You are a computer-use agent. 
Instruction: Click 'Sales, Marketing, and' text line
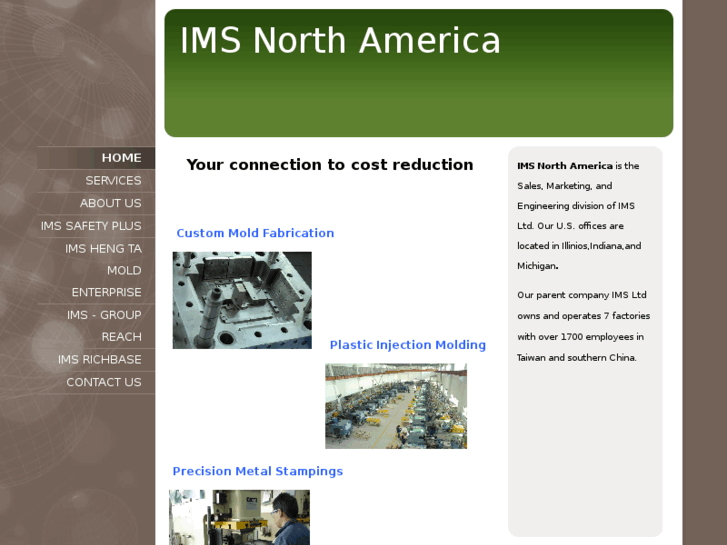click(564, 186)
